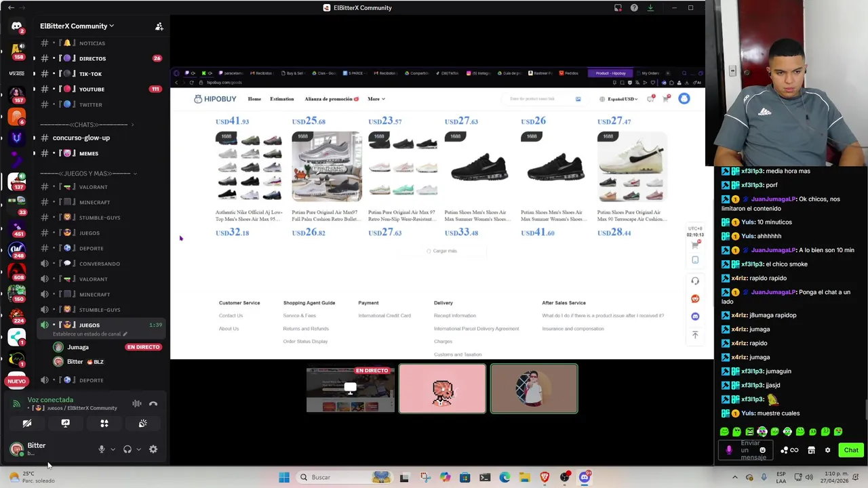868x488 pixels.
Task: Open the soundboard icon in voice panel
Action: (143, 423)
